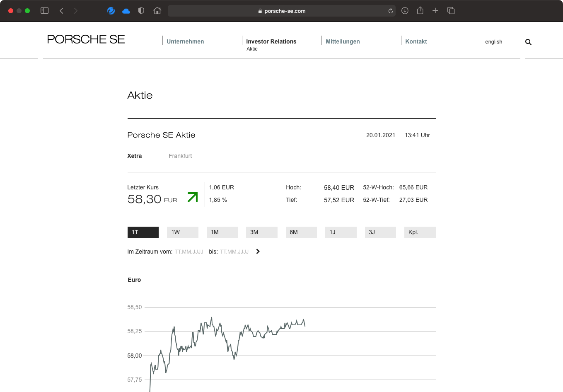Click the Aktie page title
Image resolution: width=563 pixels, height=392 pixels.
[140, 95]
